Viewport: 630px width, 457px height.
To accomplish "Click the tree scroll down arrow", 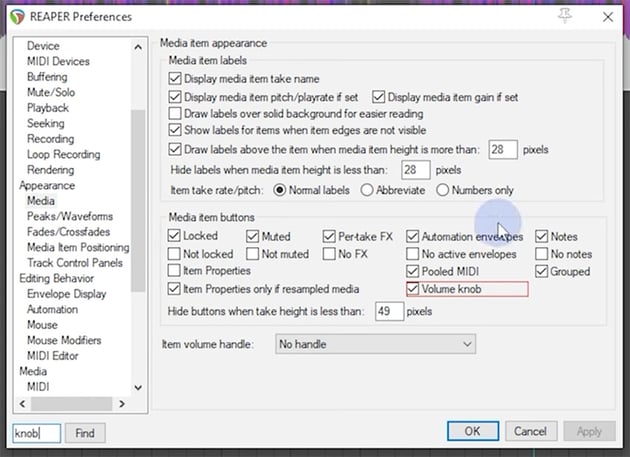I will click(138, 387).
